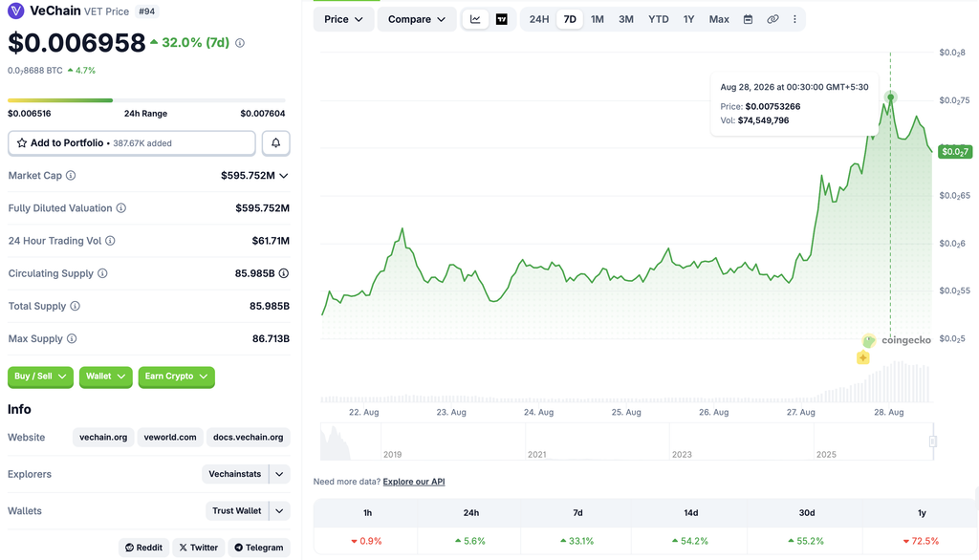The height and width of the screenshot is (560, 979).
Task: Click the yellow sparkle marker below chart
Action: tap(863, 357)
